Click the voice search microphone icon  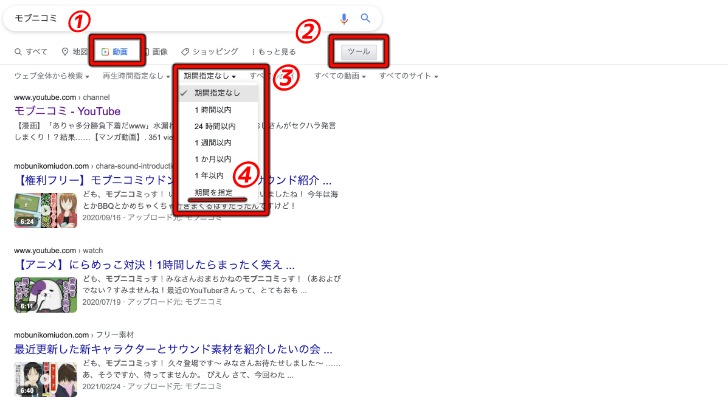(344, 19)
